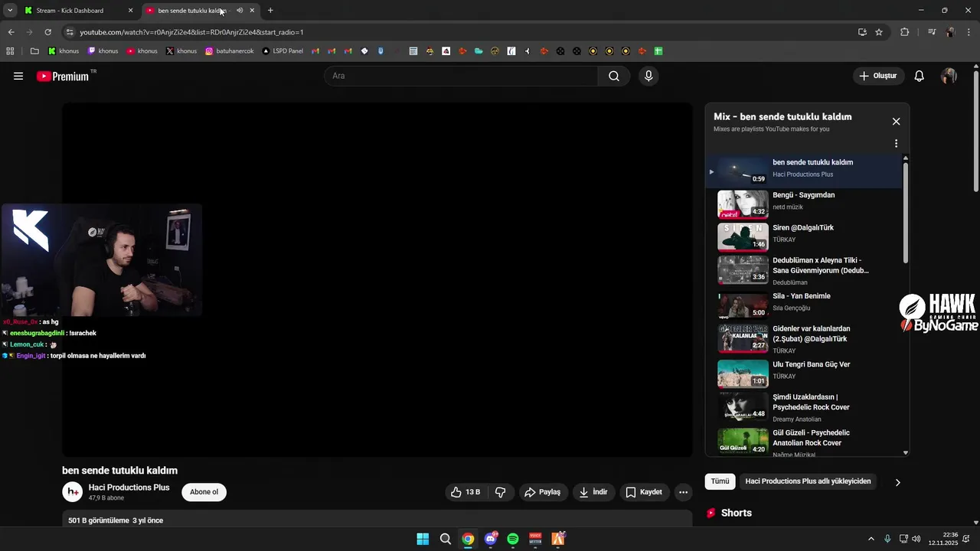Open Chrome profile avatar in toolbar

[950, 32]
